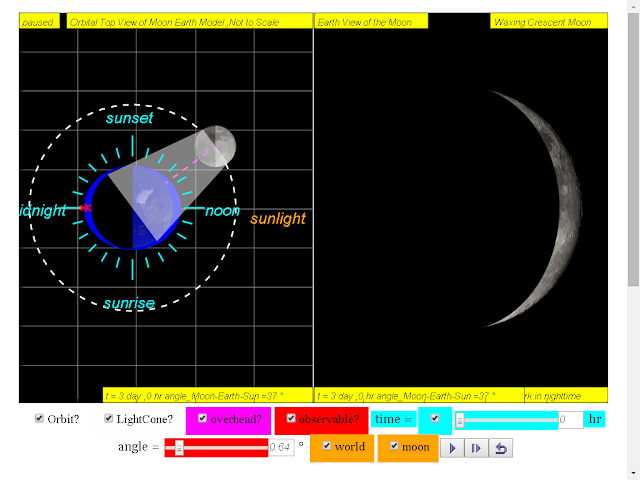Click the 'Orbital Top View of Moon Earth Model' title
The width and height of the screenshot is (640, 480).
[189, 21]
